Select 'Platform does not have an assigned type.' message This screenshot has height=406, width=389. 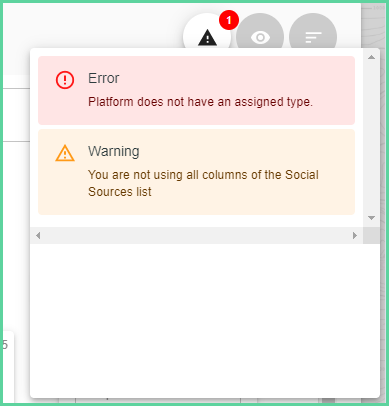tap(200, 102)
